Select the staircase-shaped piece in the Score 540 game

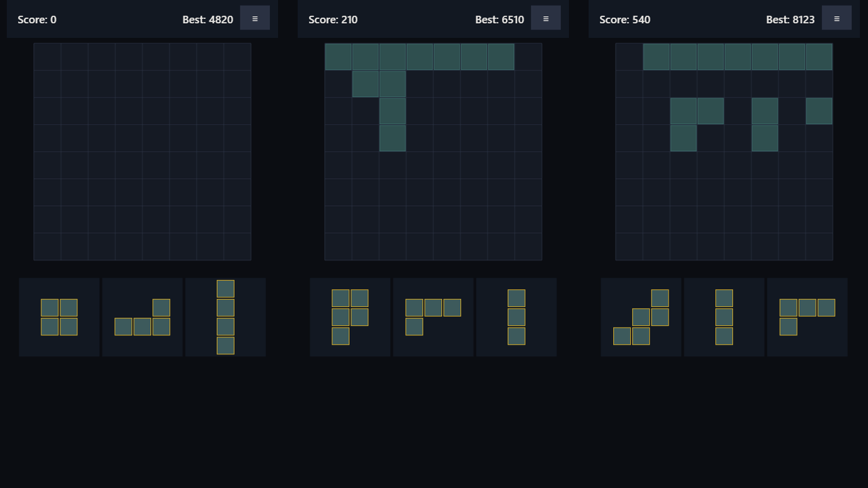coord(641,317)
